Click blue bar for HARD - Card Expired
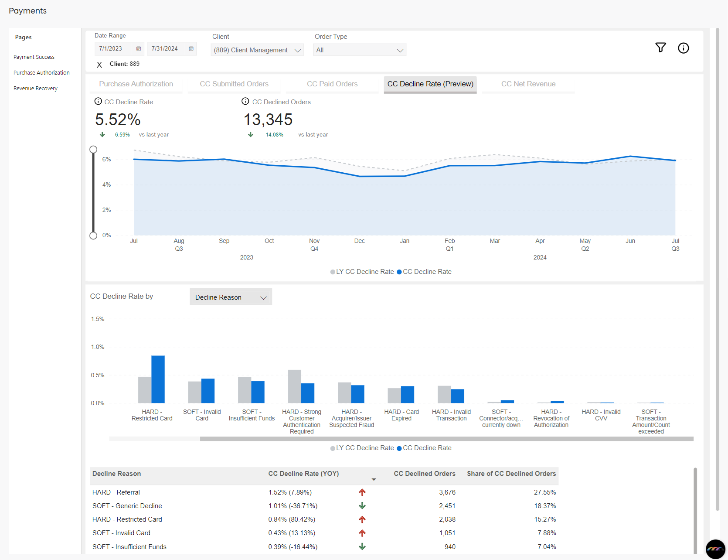Screen dimensions: 728x560 (x=408, y=395)
